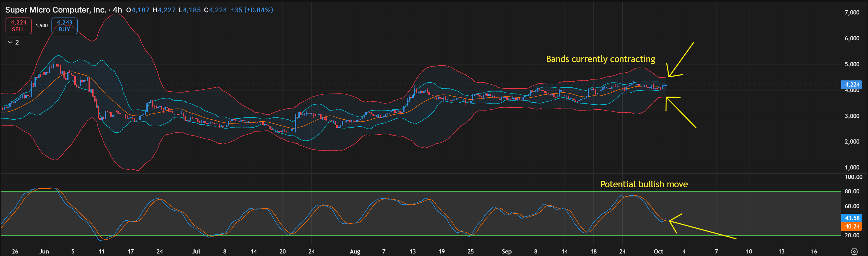Select the high value H4,227
Viewport: 868px width, 256px height.
[x=164, y=10]
